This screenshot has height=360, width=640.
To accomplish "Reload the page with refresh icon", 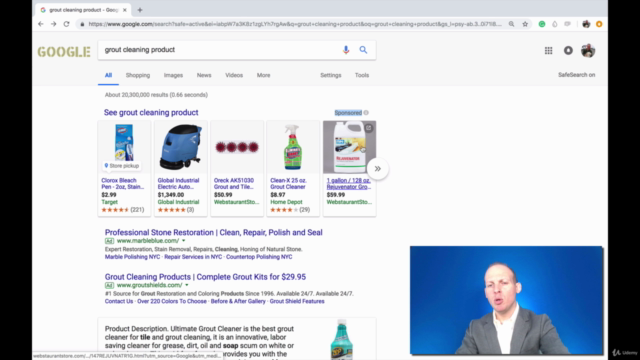I will [67, 24].
